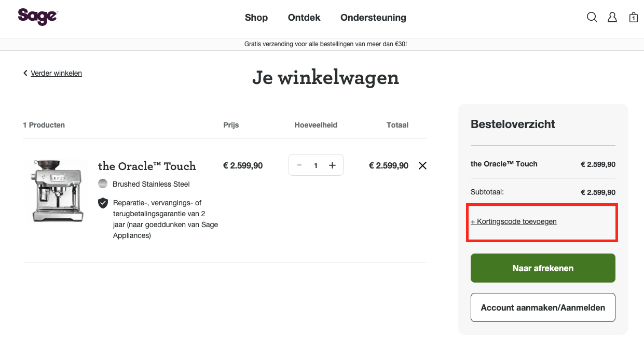Click the Naar afrekenen button
Screen dimensions: 644x337
click(543, 268)
